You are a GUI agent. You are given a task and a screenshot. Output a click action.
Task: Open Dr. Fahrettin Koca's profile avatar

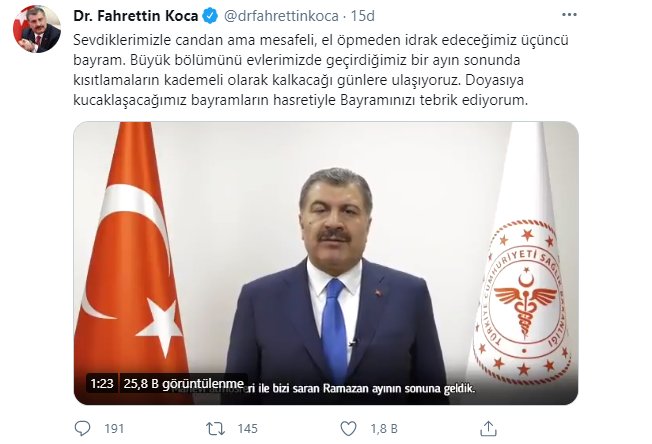37,29
